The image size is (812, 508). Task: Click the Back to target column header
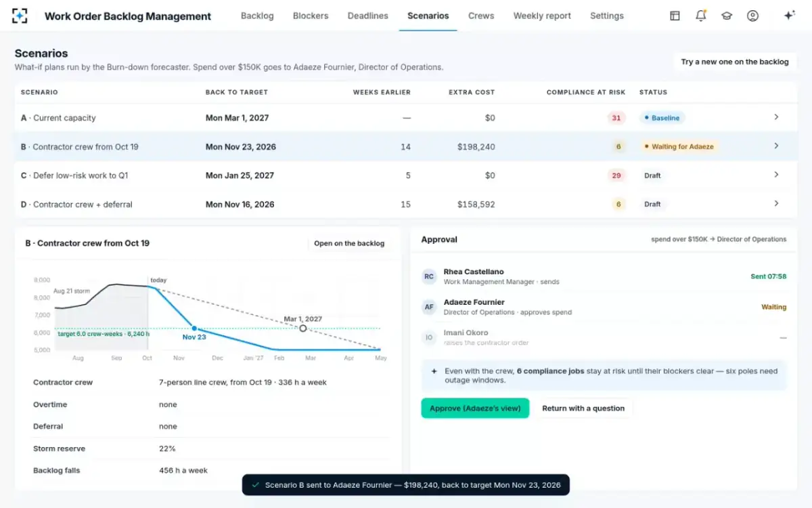coord(237,92)
